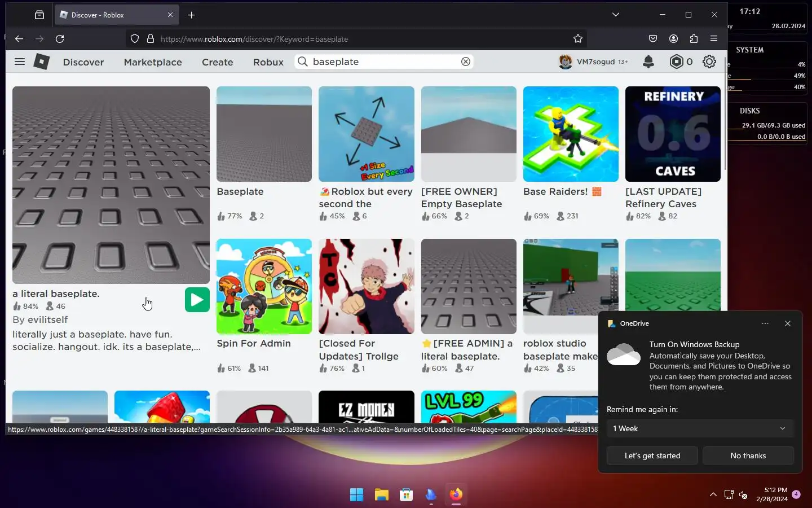The image size is (812, 508).
Task: Open Roblox but every second thumbnail
Action: [367, 134]
